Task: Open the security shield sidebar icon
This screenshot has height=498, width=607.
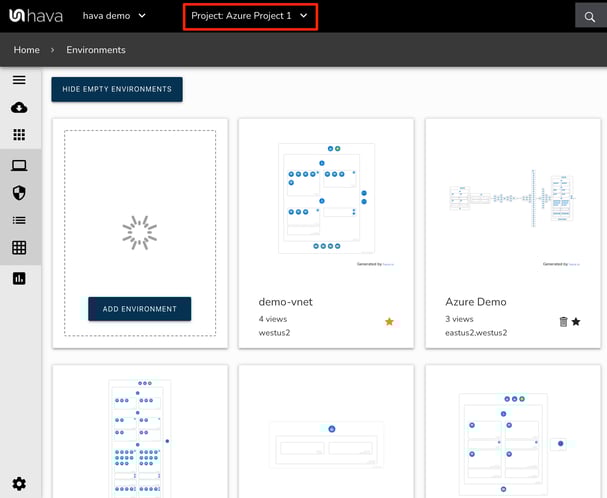Action: pyautogui.click(x=19, y=192)
